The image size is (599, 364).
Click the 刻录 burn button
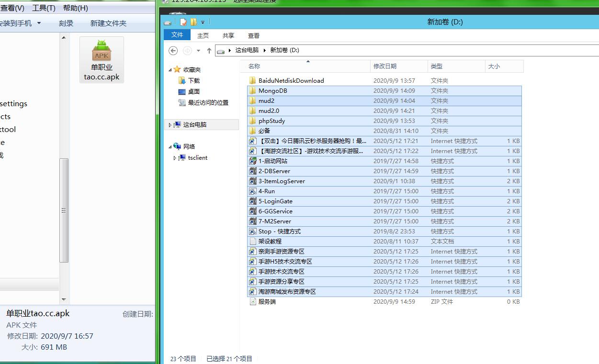[66, 23]
